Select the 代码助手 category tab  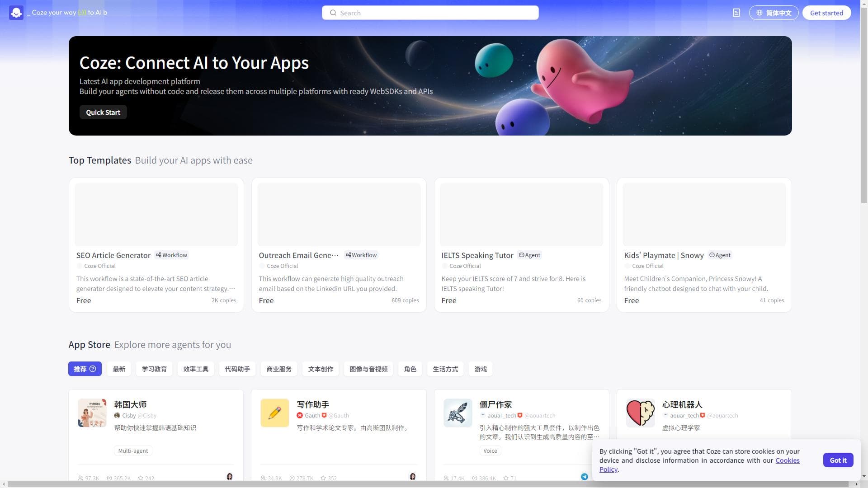[237, 369]
